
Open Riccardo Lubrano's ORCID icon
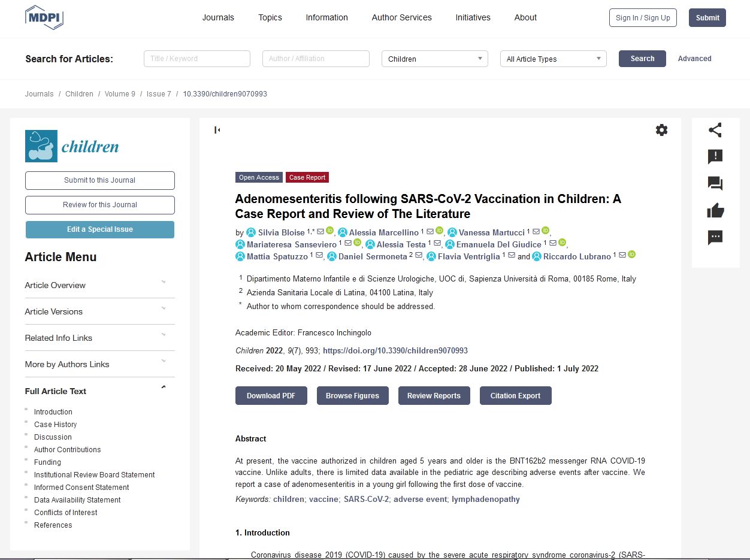[x=631, y=255]
